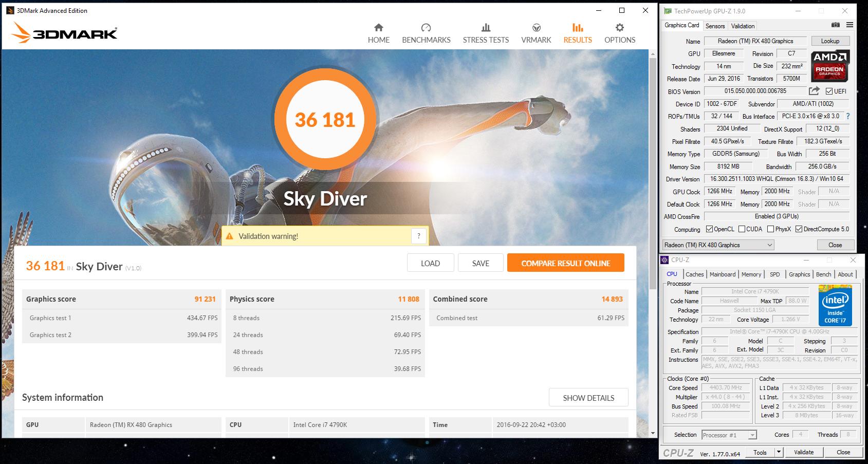Viewport: 868px width, 464px height.
Task: Switch to the Sensors tab in GPU-Z
Action: [x=715, y=26]
